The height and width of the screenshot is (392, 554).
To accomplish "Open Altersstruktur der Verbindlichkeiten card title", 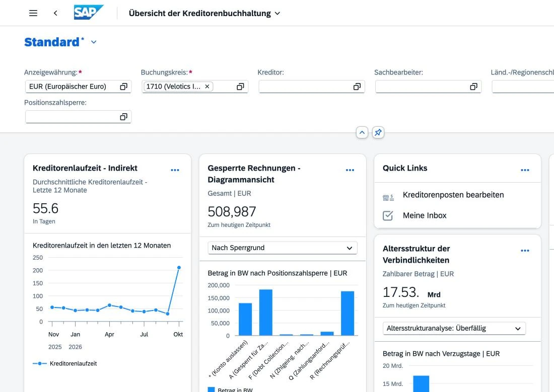I will [416, 254].
